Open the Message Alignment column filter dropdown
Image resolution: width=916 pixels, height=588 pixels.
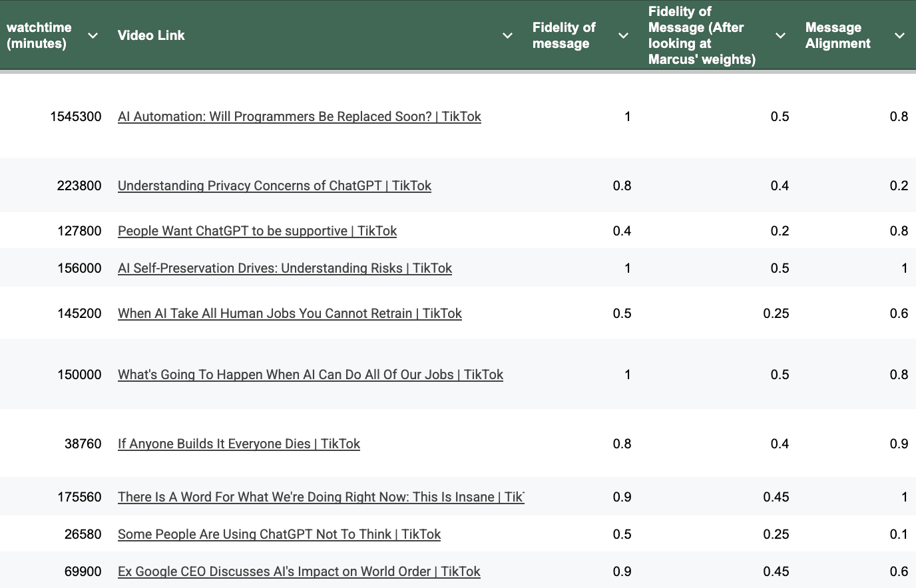click(x=900, y=35)
